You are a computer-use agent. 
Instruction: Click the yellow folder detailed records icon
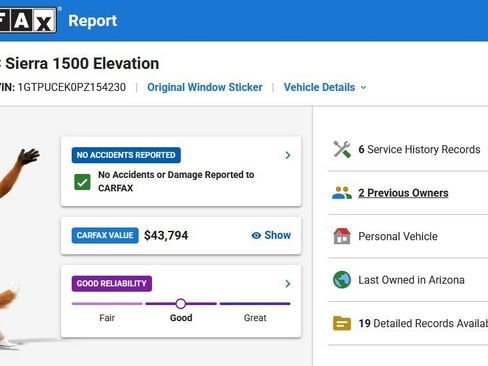pyautogui.click(x=342, y=323)
